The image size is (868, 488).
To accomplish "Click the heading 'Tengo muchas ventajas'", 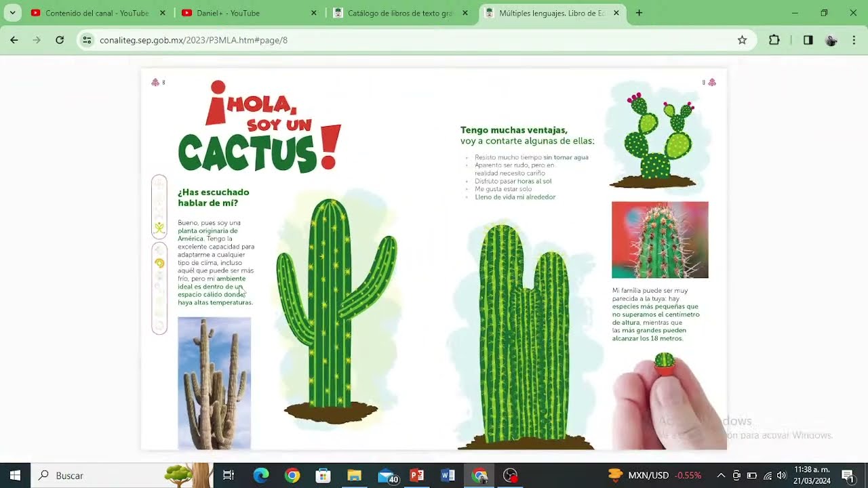I will click(x=514, y=130).
